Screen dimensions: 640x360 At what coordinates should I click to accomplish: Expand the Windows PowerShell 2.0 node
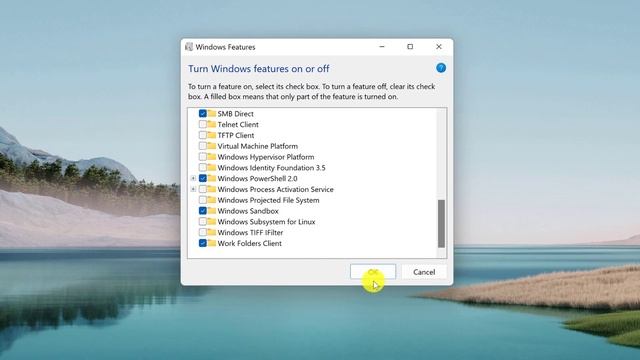193,178
